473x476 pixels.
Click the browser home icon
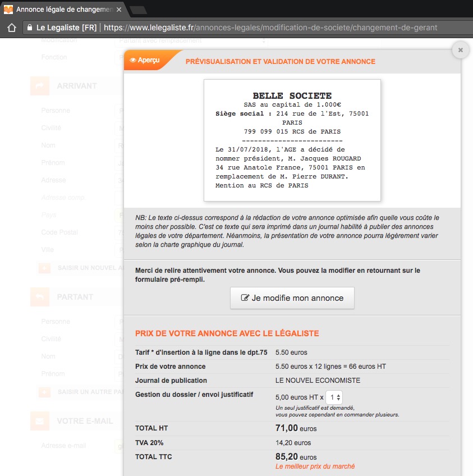[12, 28]
